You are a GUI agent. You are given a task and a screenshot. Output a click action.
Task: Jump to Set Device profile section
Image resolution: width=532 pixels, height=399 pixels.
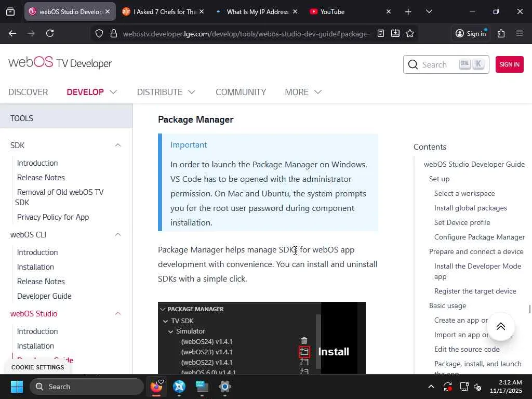click(x=462, y=222)
